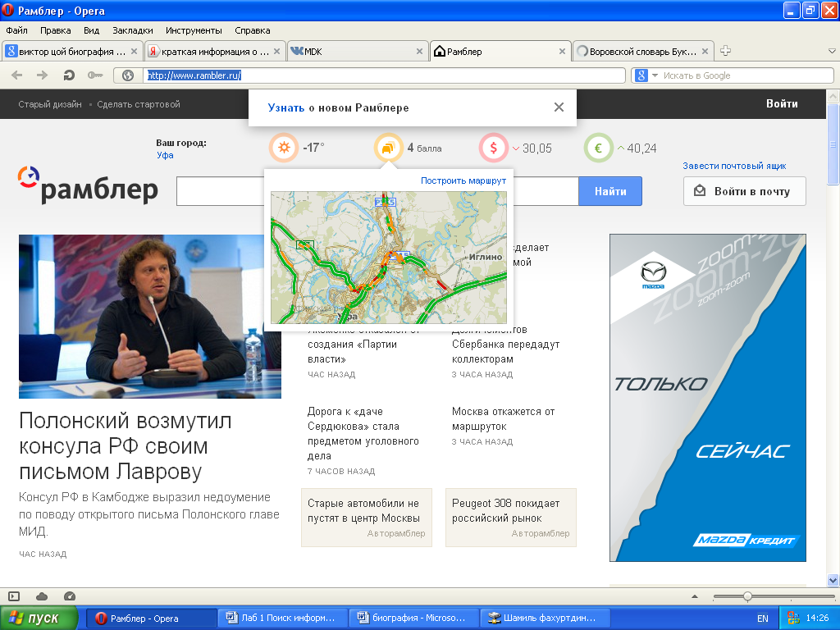Open the 'Полонский возмутил консула' headline

coord(126,446)
